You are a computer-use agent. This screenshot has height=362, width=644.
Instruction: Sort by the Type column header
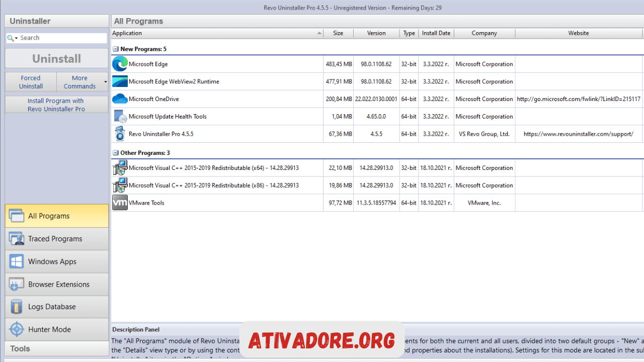tap(409, 33)
